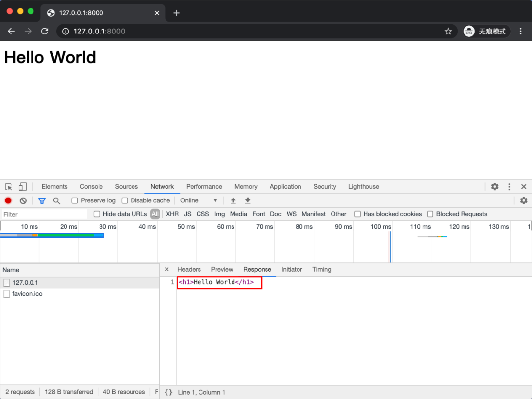Clear the network log icon
Image resolution: width=532 pixels, height=399 pixels.
tap(23, 200)
